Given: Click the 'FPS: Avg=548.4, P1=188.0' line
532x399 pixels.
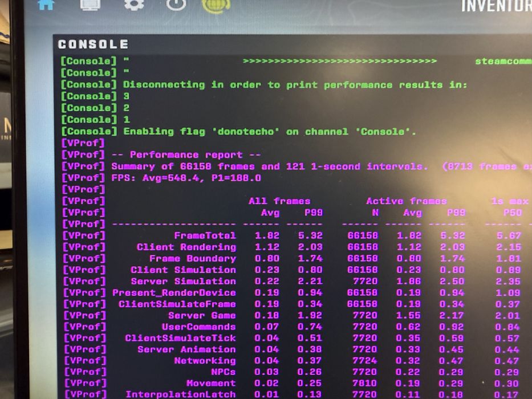Looking at the screenshot, I should point(186,178).
